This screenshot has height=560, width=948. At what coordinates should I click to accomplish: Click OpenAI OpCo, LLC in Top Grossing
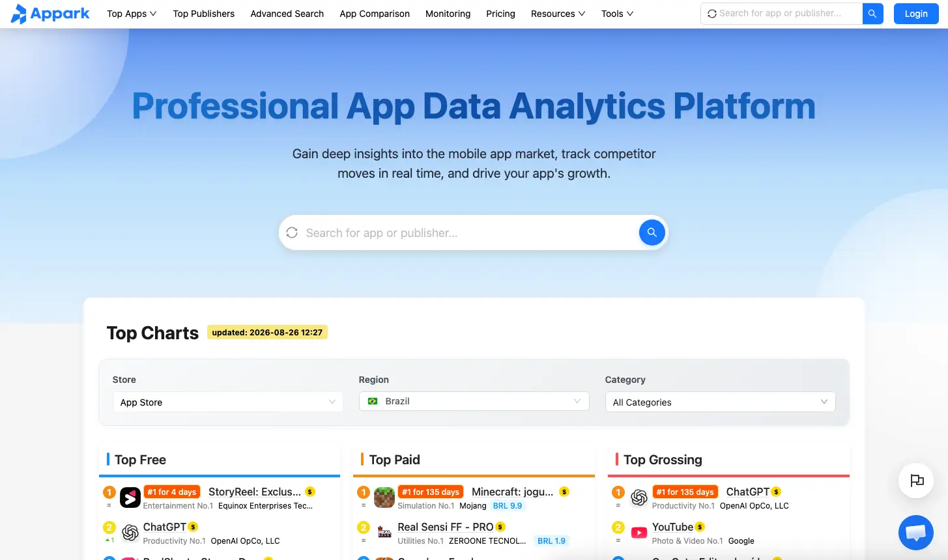(754, 506)
